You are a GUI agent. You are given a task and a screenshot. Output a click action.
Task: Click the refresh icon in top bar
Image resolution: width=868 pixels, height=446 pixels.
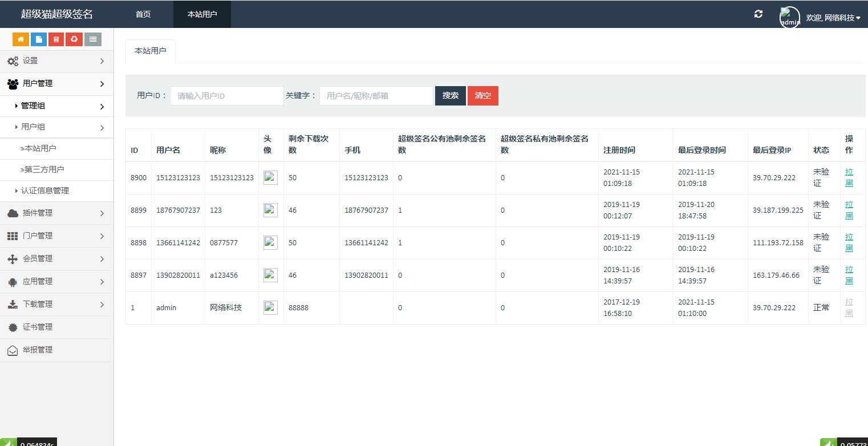[758, 14]
